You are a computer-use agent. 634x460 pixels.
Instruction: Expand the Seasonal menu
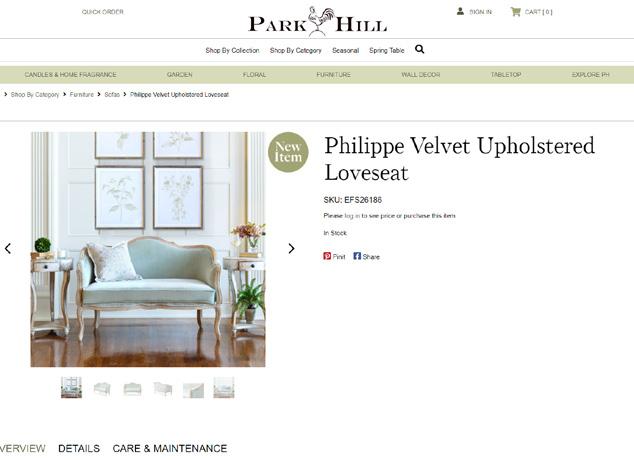click(x=345, y=51)
